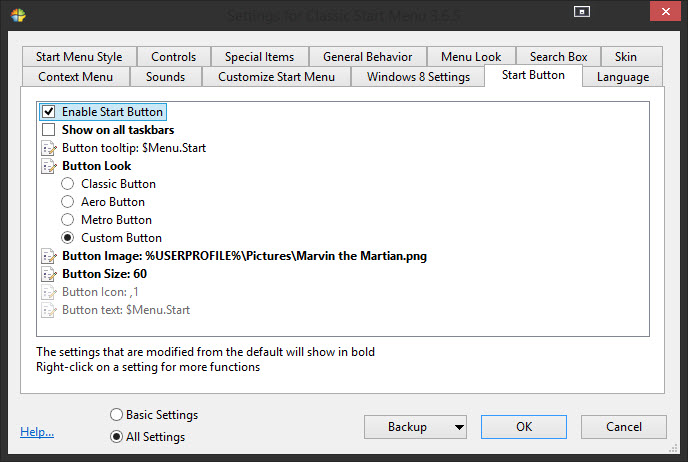The image size is (688, 462).
Task: Select the Aero Button radio option
Action: (x=68, y=202)
